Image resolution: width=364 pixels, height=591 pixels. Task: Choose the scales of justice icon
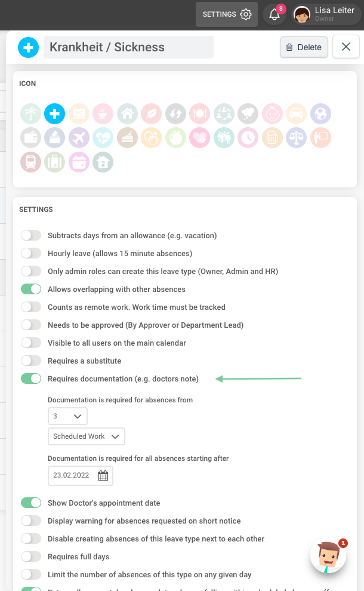[x=296, y=137]
